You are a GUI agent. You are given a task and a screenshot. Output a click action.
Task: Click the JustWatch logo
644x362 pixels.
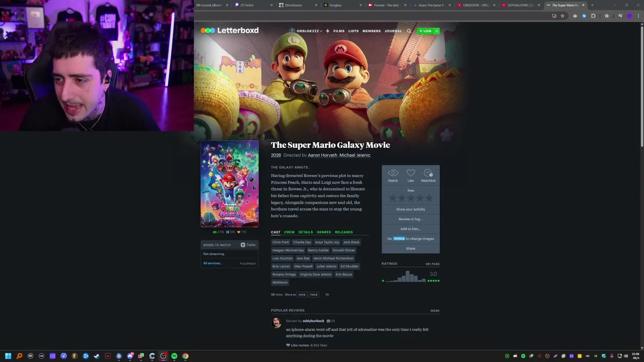click(x=248, y=263)
